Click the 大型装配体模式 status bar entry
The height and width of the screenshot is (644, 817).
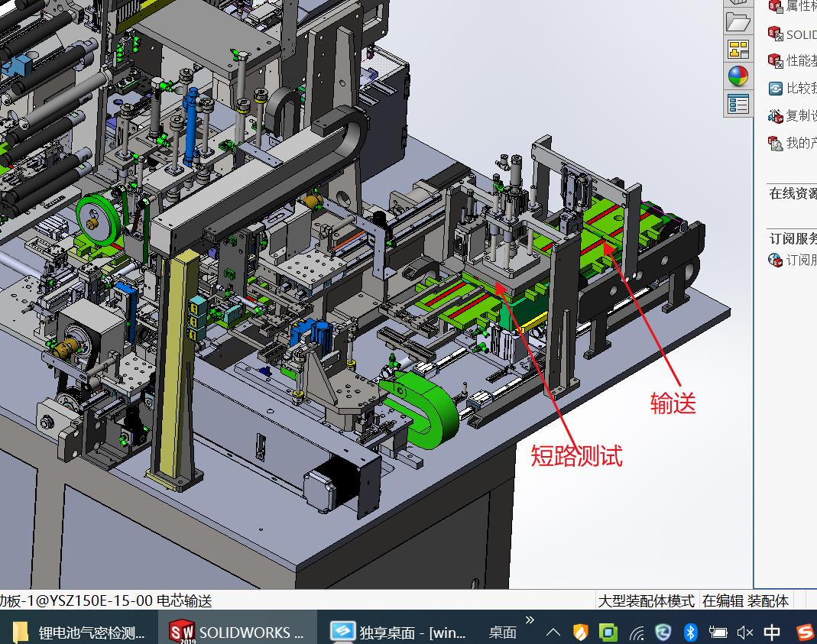pyautogui.click(x=646, y=600)
